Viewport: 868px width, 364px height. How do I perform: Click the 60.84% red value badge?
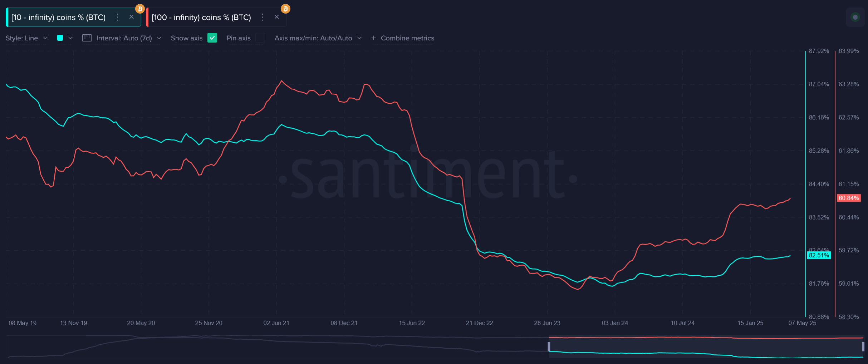pos(849,198)
